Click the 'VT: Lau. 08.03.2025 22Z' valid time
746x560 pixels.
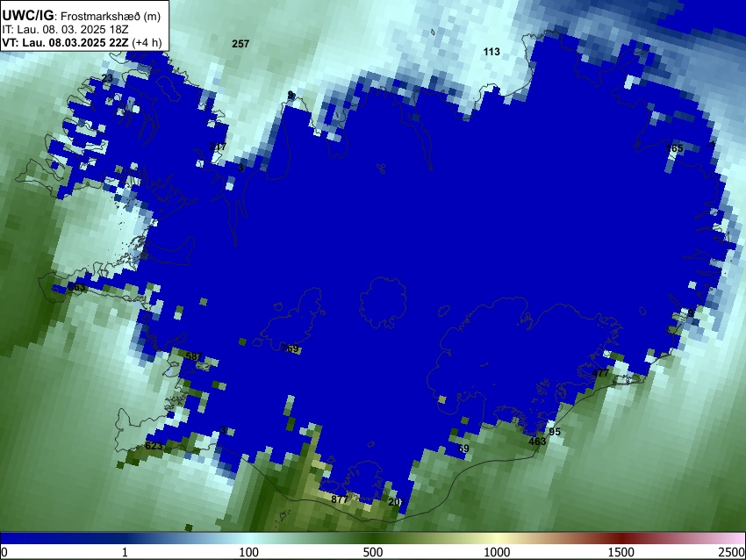point(65,42)
